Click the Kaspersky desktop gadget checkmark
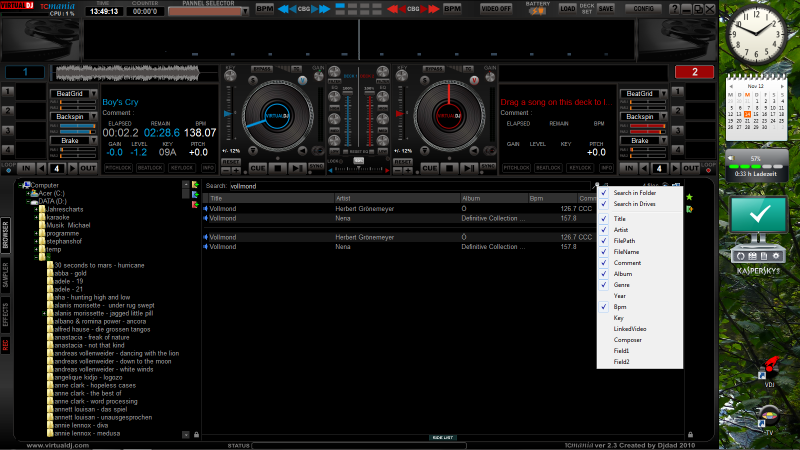 click(x=758, y=215)
